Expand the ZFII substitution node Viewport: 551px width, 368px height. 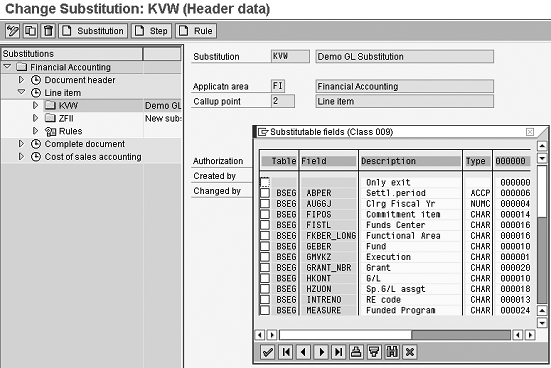click(x=35, y=118)
